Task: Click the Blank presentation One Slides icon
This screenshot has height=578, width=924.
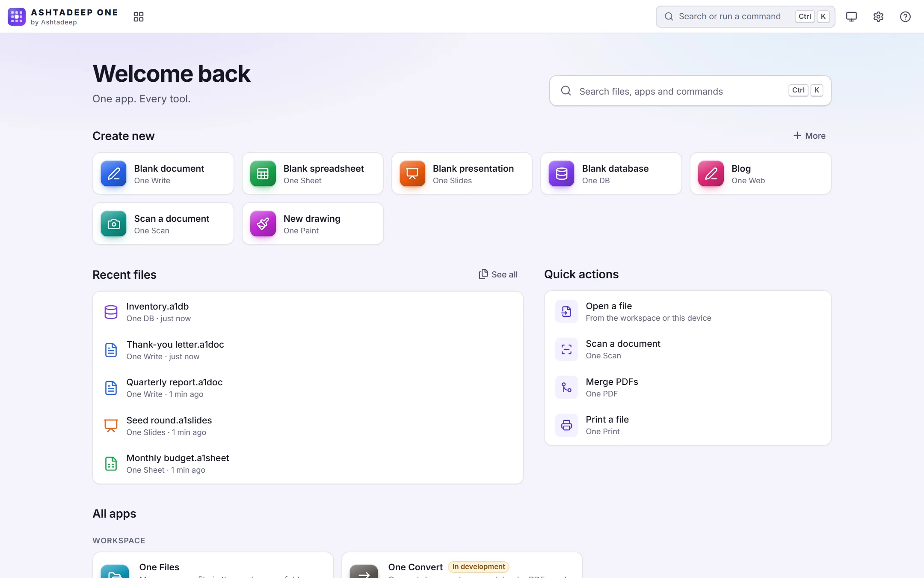Action: pos(412,174)
